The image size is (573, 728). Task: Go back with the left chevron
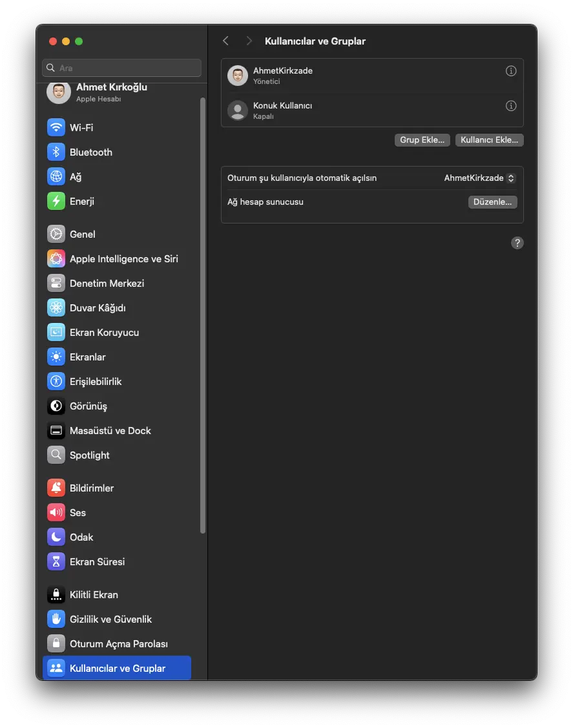[x=225, y=41]
